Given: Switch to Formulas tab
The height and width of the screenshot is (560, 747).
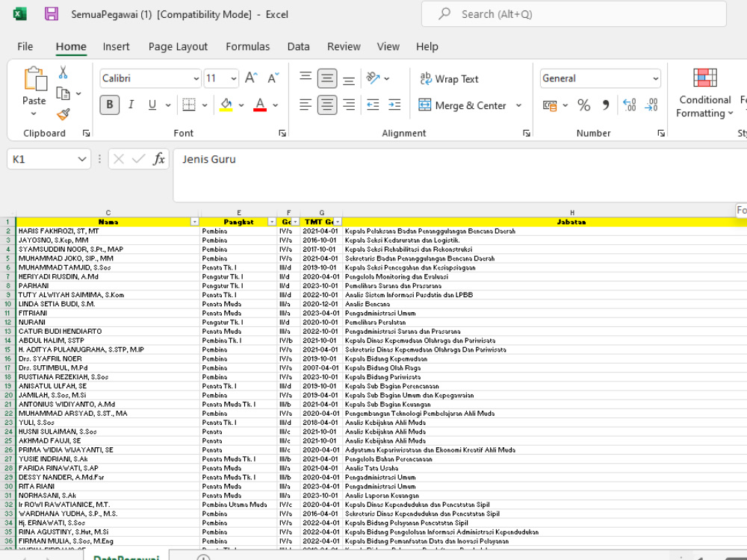Looking at the screenshot, I should click(247, 46).
